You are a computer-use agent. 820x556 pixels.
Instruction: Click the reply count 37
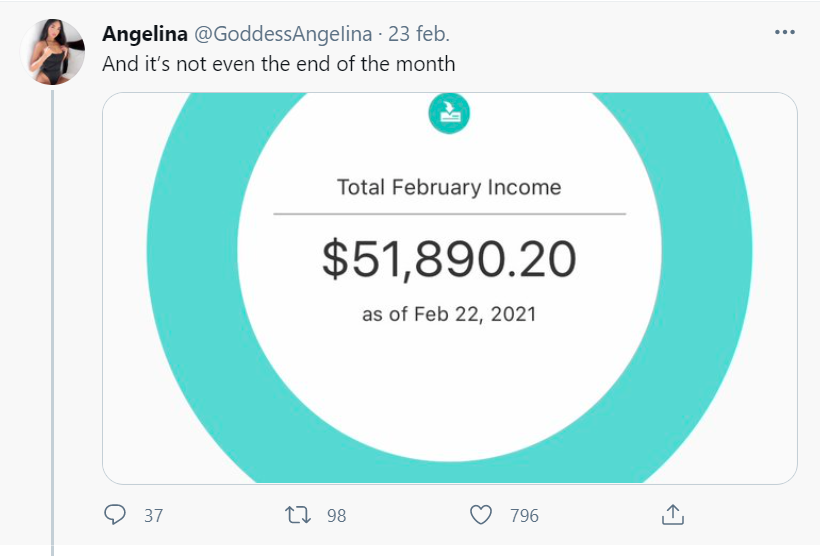pos(153,516)
